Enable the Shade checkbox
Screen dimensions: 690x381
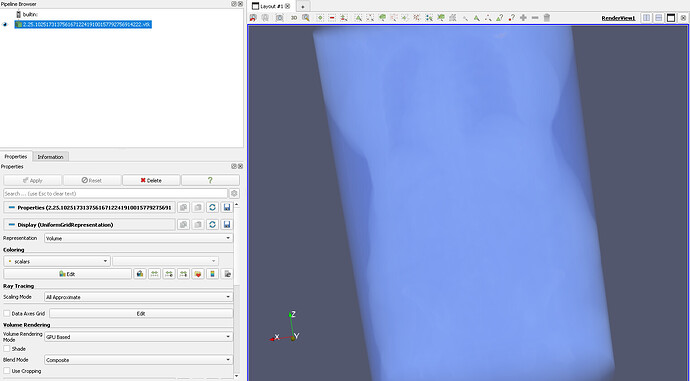click(x=7, y=348)
